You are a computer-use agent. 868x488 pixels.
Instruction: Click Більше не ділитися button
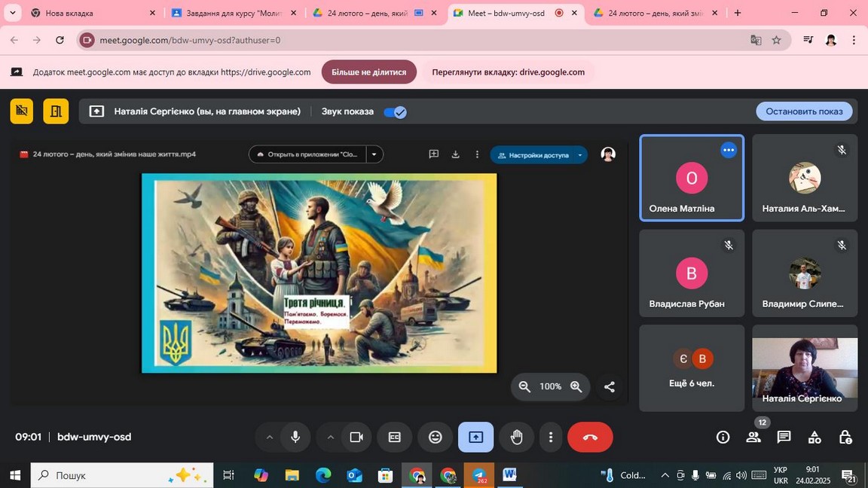pyautogui.click(x=368, y=72)
